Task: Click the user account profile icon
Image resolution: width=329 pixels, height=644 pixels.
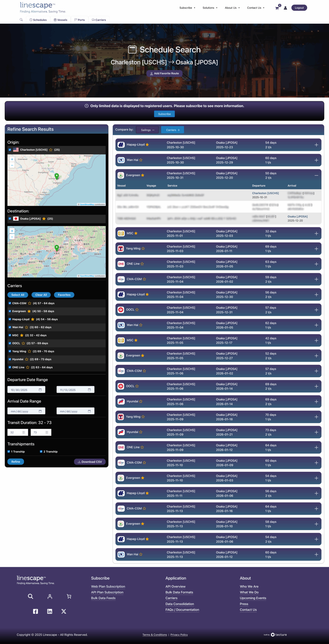Action: [285, 8]
